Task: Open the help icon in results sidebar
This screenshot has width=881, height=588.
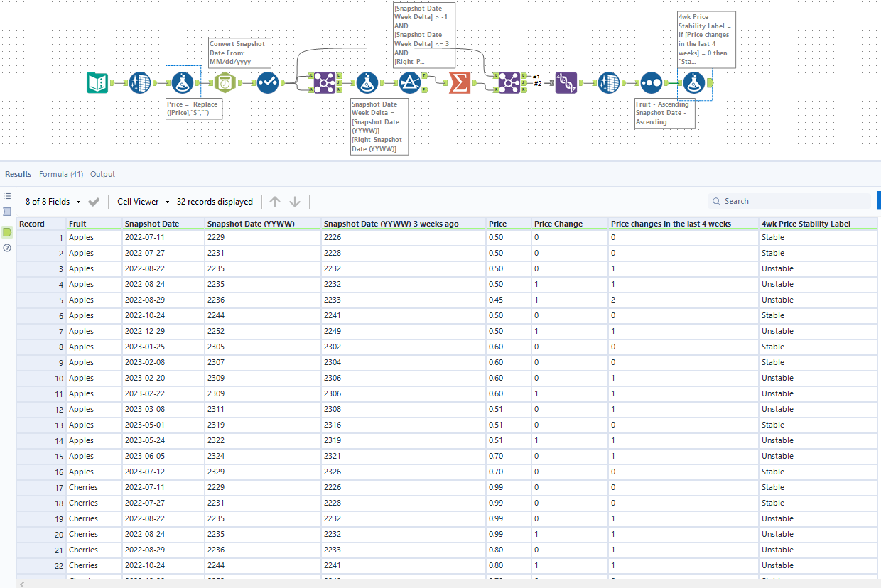Action: click(7, 248)
